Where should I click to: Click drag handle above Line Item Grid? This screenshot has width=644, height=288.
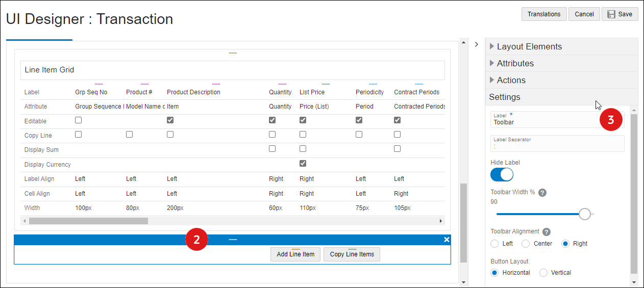[233, 53]
